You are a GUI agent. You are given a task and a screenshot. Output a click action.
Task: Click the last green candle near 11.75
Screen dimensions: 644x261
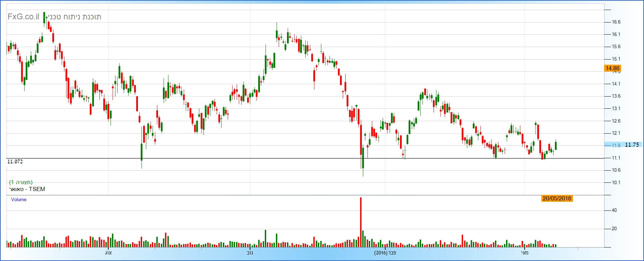coord(556,145)
